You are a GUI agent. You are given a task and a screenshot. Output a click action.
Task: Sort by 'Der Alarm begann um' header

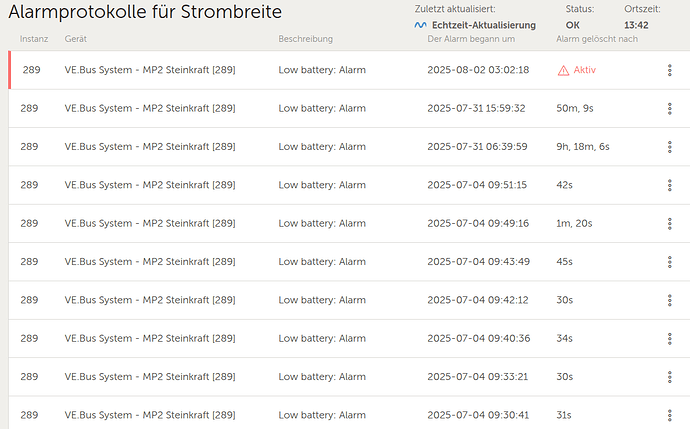click(470, 39)
